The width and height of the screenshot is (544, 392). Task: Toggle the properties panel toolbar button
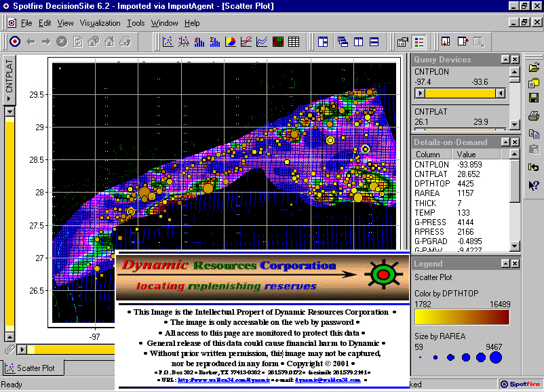403,42
